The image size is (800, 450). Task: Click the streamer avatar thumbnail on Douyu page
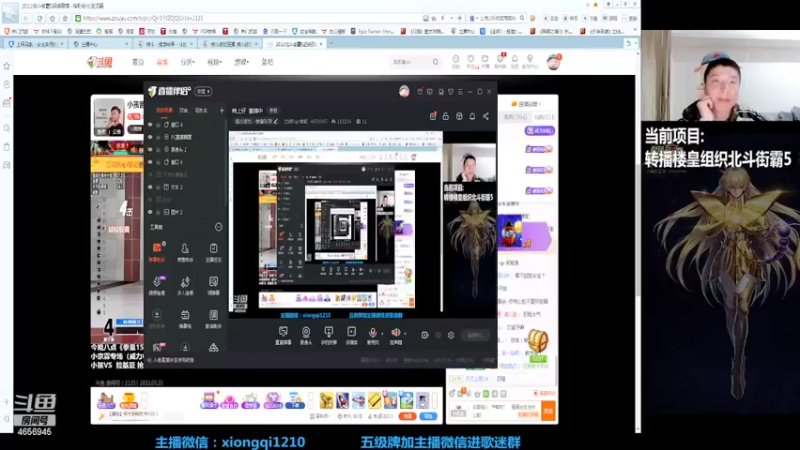click(109, 117)
